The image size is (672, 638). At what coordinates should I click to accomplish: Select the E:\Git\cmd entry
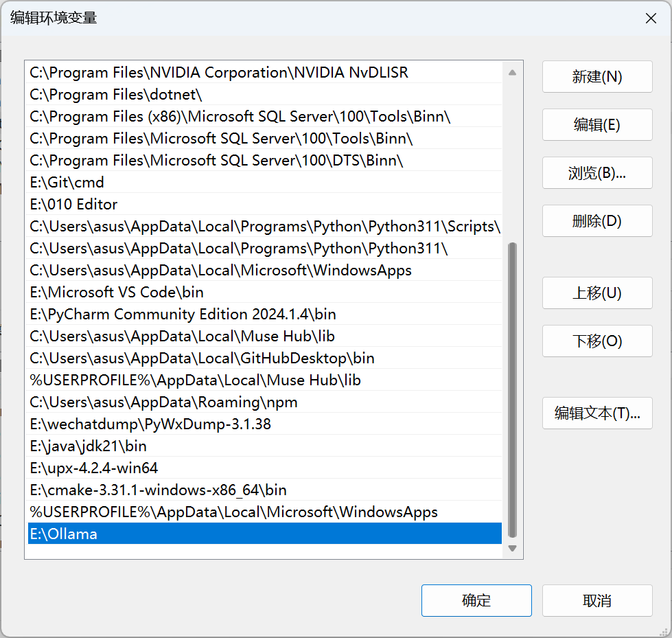click(x=265, y=182)
